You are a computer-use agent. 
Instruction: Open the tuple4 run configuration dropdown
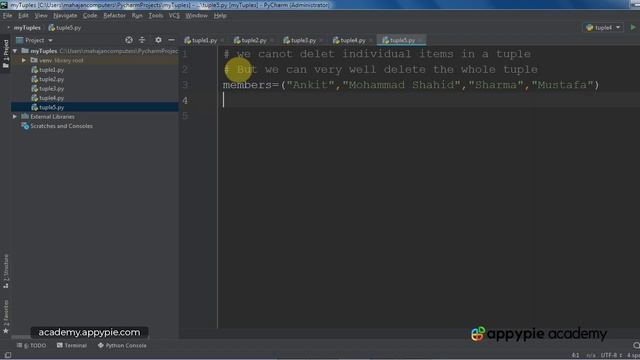point(603,28)
